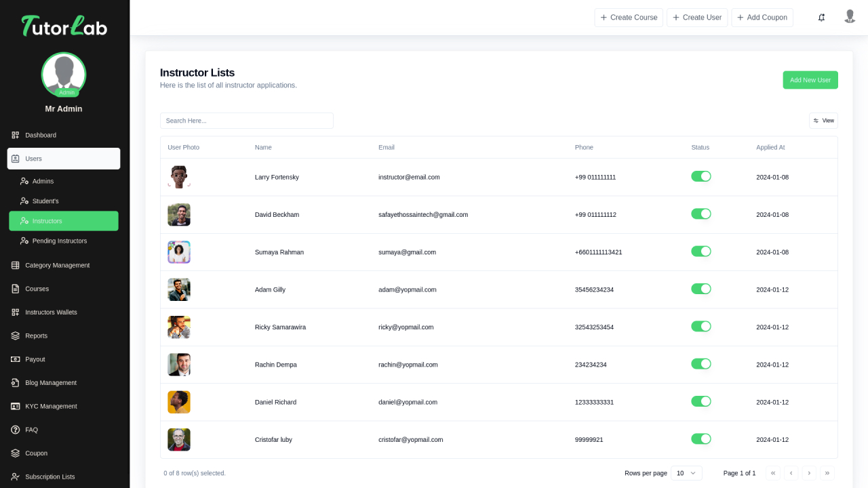Collapse the Users sidebar section
The width and height of the screenshot is (868, 488).
click(x=64, y=159)
